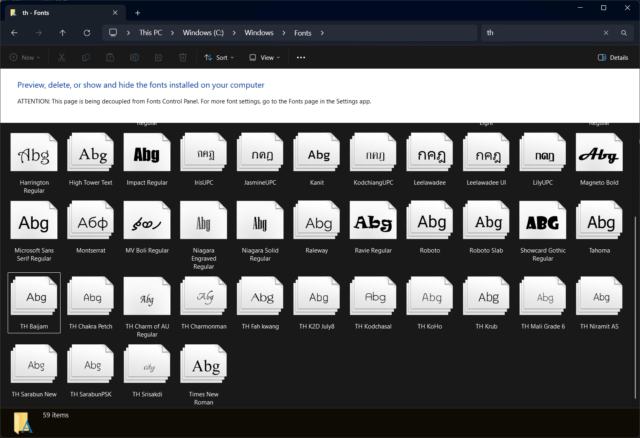Select the LilyUPC font icon

click(x=543, y=152)
